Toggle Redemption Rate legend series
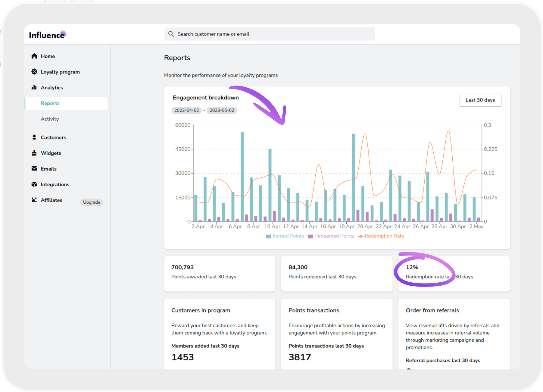The image size is (543, 392). (381, 236)
